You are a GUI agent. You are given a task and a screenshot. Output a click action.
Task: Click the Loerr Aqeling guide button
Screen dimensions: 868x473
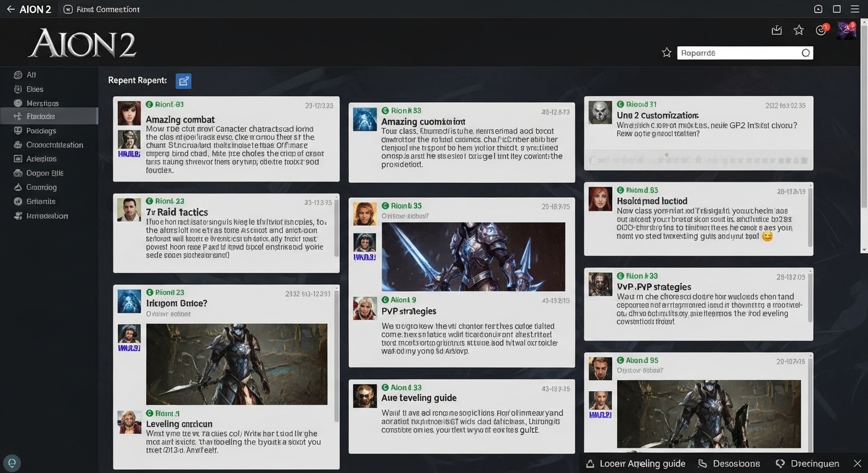click(636, 463)
